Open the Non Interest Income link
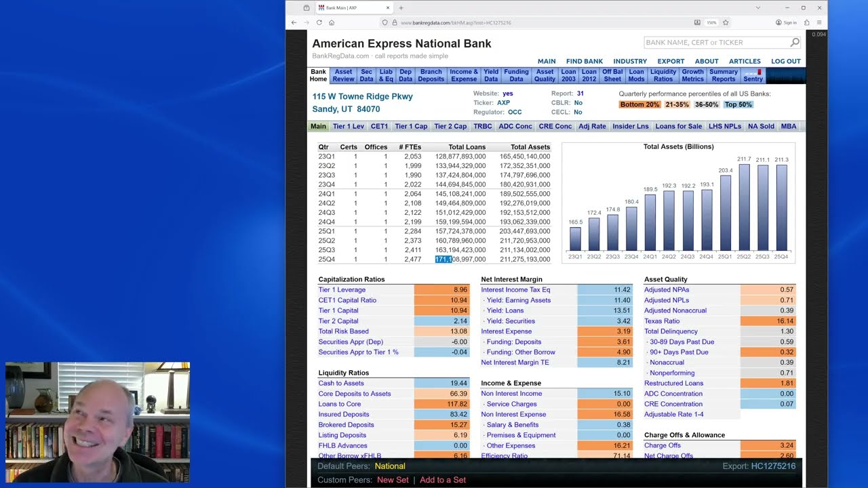This screenshot has height=488, width=868. click(511, 394)
